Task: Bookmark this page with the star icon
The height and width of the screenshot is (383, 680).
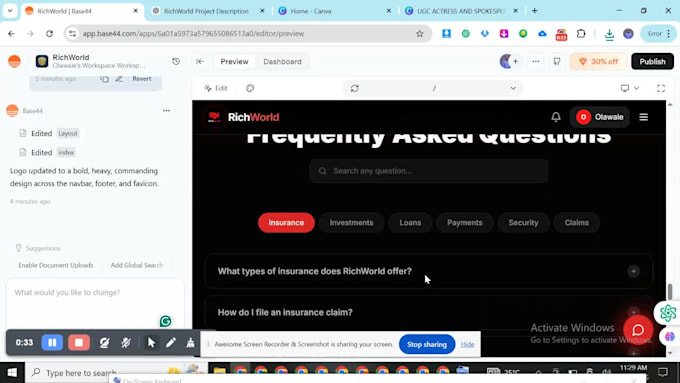Action: (x=419, y=33)
